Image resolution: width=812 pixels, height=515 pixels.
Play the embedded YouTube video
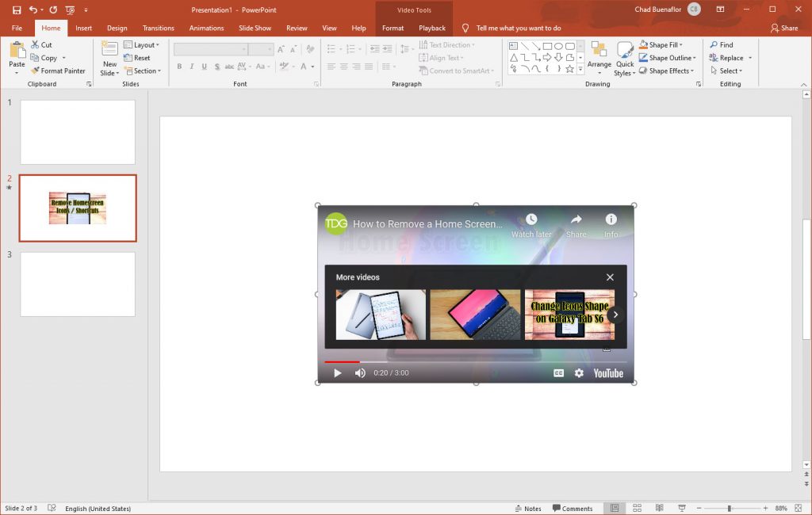click(x=338, y=372)
